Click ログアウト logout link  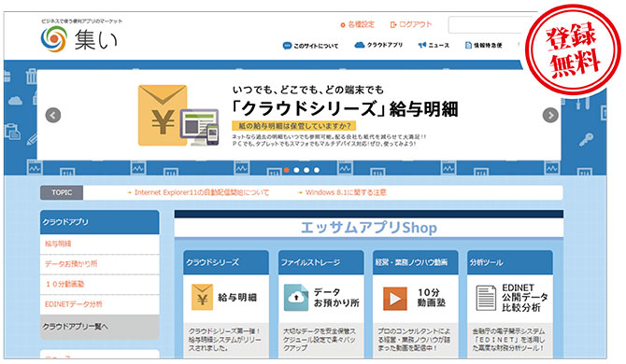pyautogui.click(x=415, y=24)
